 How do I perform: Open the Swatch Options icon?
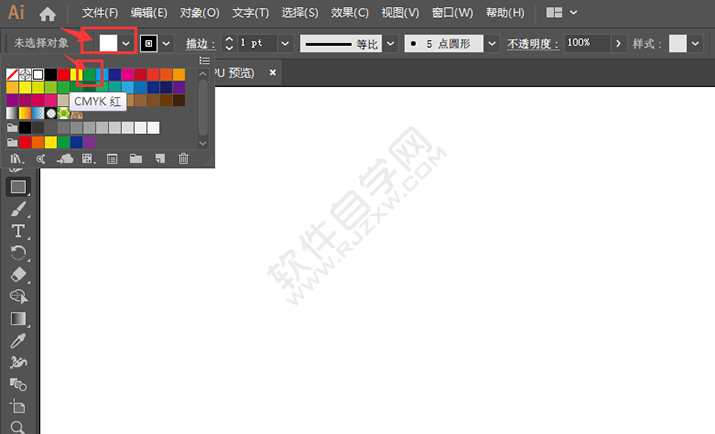[112, 159]
